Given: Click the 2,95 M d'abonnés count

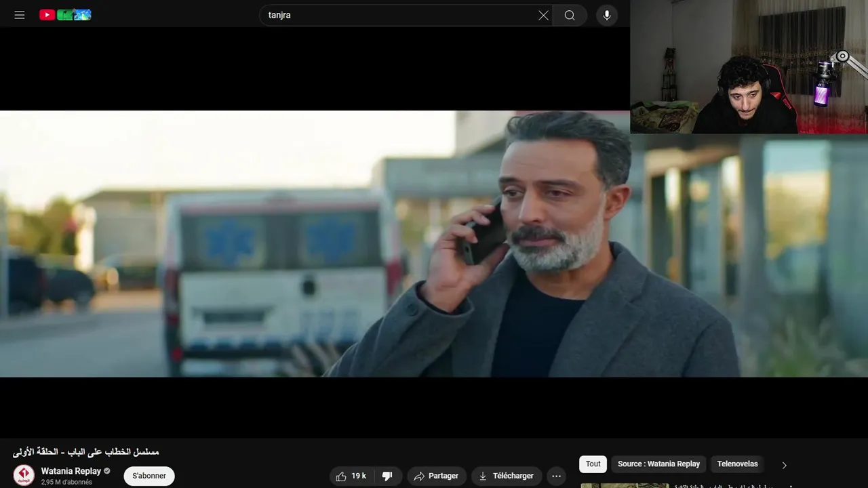Looking at the screenshot, I should click(66, 482).
